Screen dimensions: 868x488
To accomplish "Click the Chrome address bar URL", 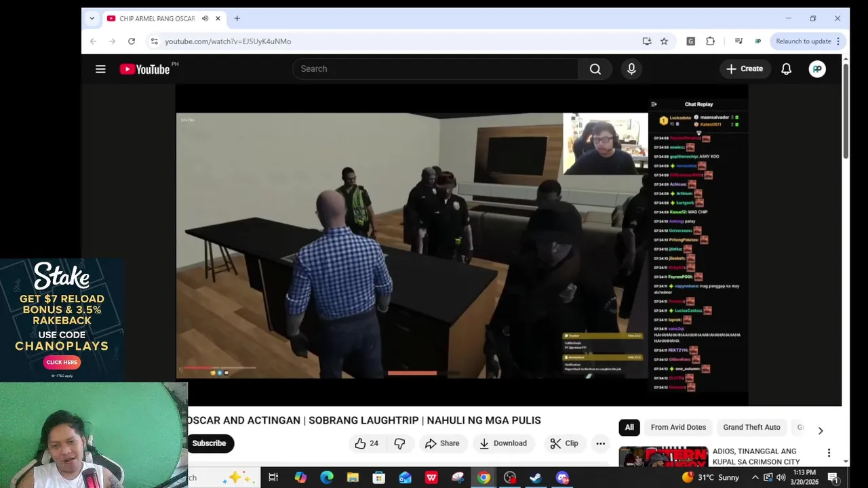I will pos(228,41).
